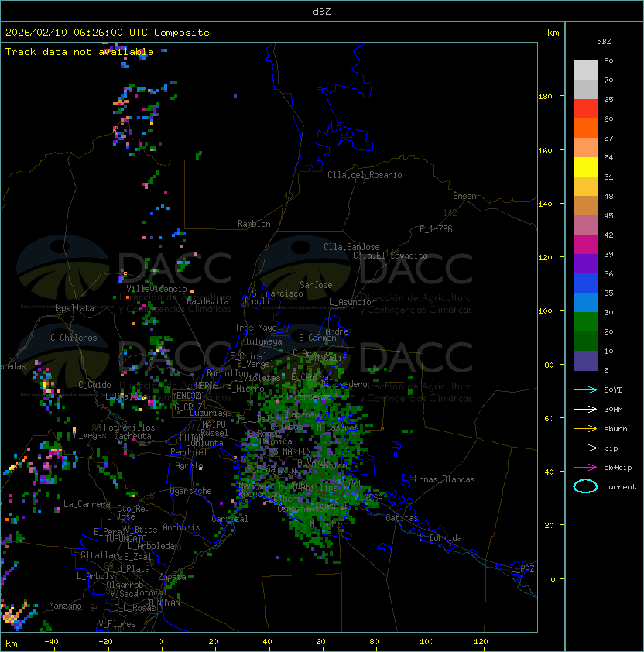The height and width of the screenshot is (652, 644).
Task: Click the C_Chilenos location label
Action: point(74,338)
